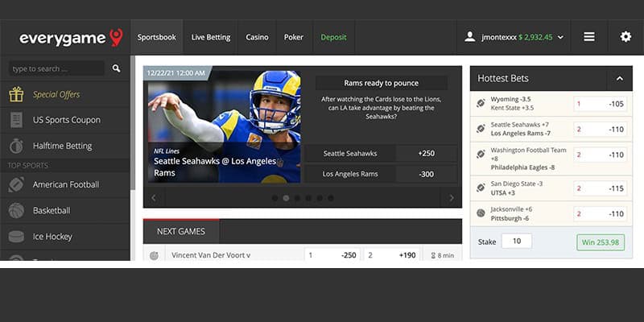This screenshot has height=322, width=644.
Task: Click the Win 253.98 button
Action: (x=601, y=242)
